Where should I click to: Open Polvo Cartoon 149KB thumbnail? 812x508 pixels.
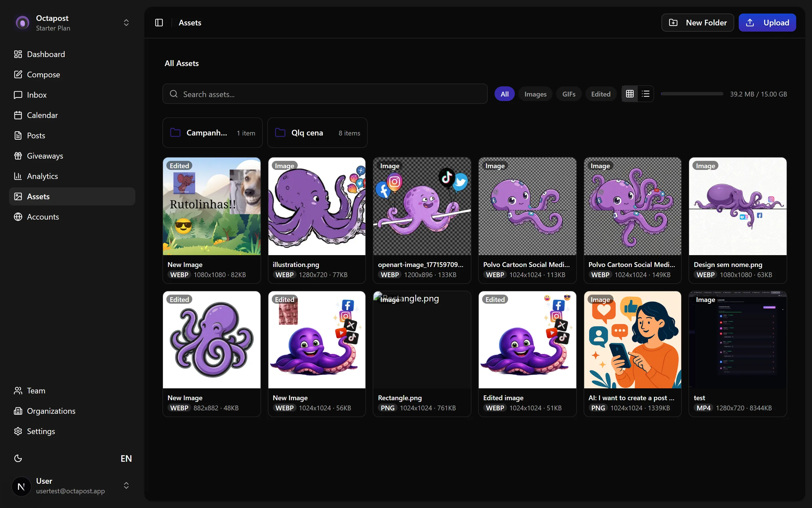632,206
